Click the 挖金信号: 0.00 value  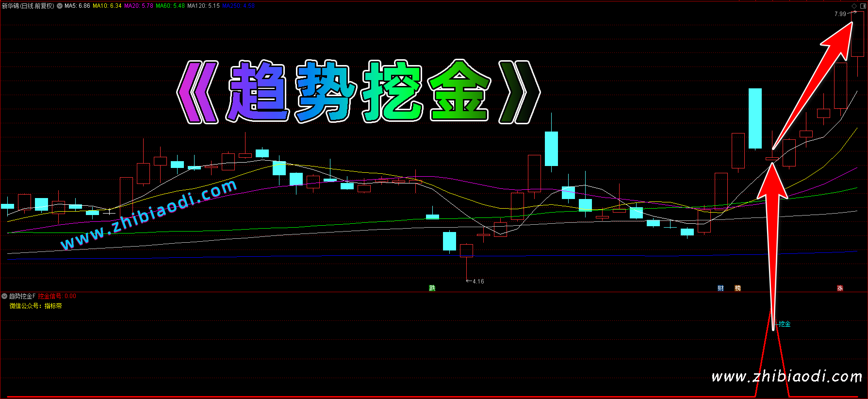point(57,296)
